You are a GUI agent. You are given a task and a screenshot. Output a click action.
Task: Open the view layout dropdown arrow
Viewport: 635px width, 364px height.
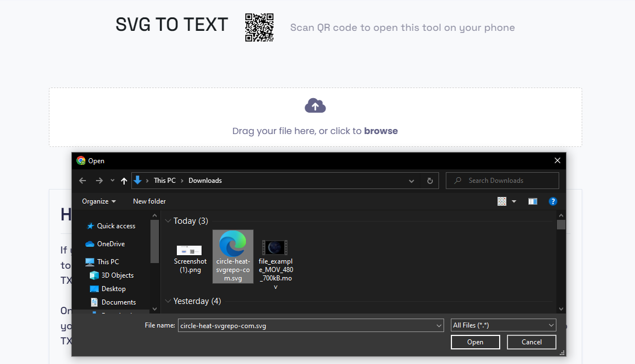(x=514, y=201)
